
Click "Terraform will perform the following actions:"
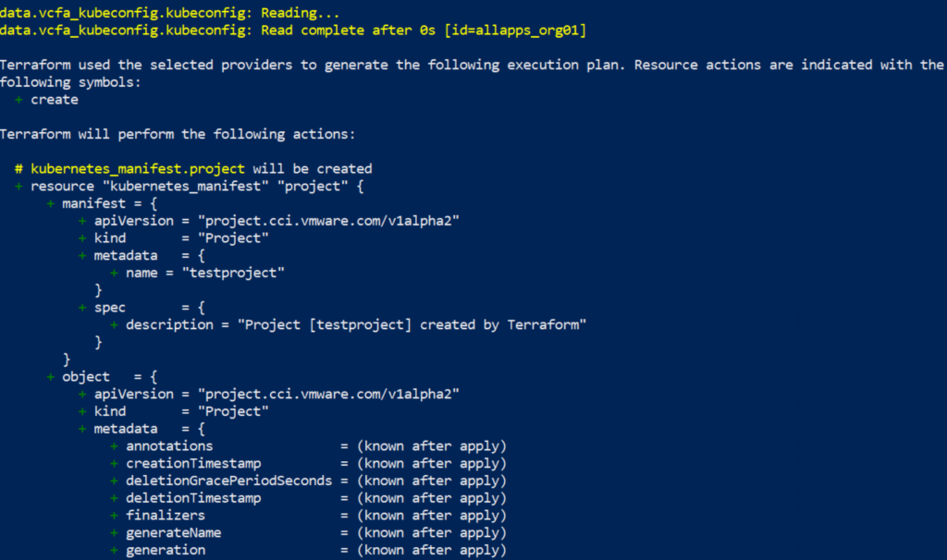178,134
